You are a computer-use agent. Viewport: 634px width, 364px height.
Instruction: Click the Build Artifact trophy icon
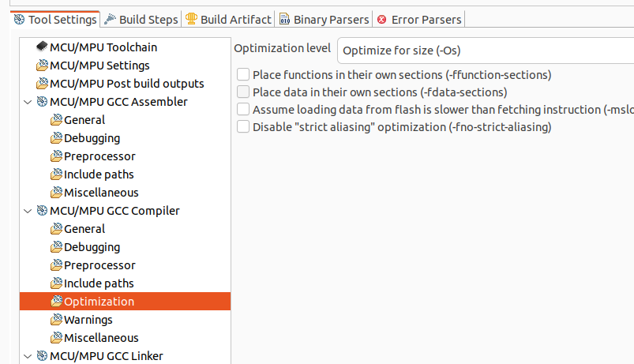pyautogui.click(x=191, y=19)
